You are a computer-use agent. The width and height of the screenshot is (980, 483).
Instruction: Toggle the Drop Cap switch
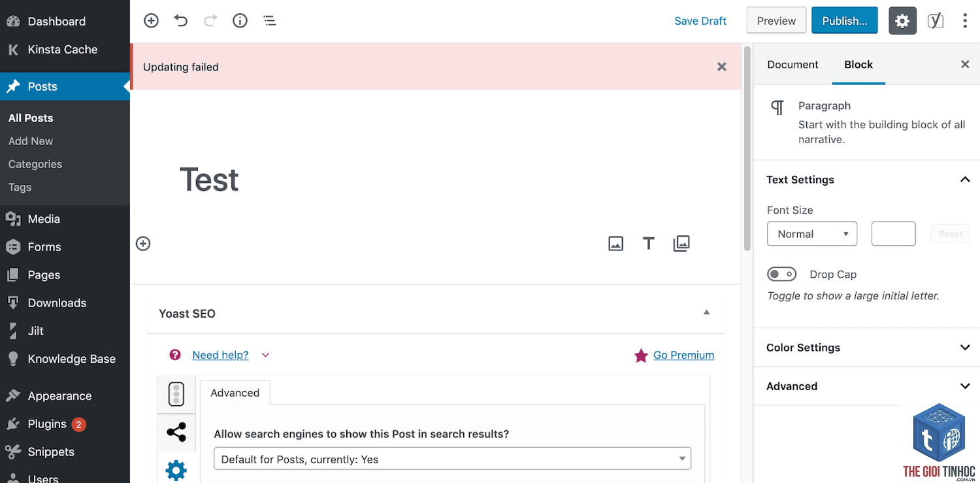781,274
